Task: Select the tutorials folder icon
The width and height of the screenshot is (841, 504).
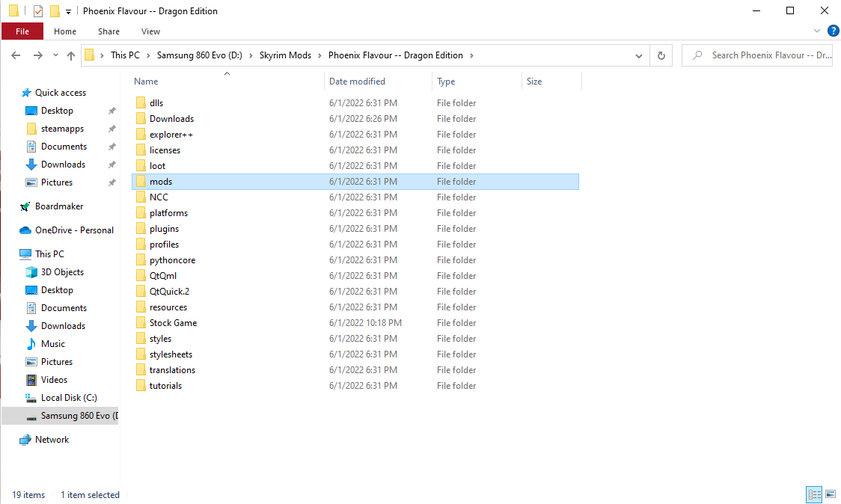Action: click(141, 386)
